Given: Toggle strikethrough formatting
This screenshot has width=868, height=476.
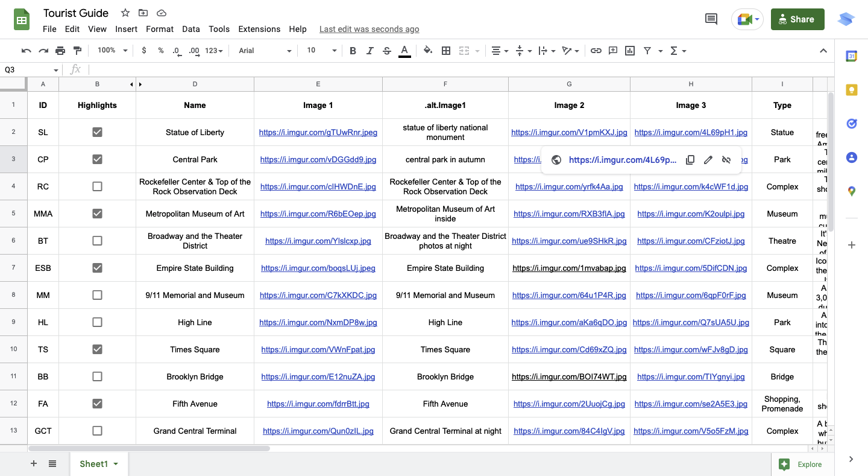Looking at the screenshot, I should point(387,51).
